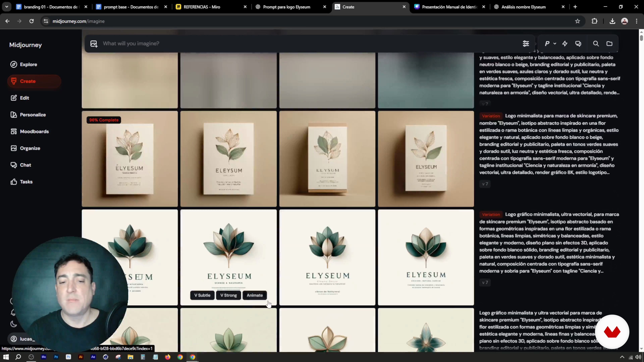Open the 96% Complete ÉLYESUM thumbnail

(130, 159)
